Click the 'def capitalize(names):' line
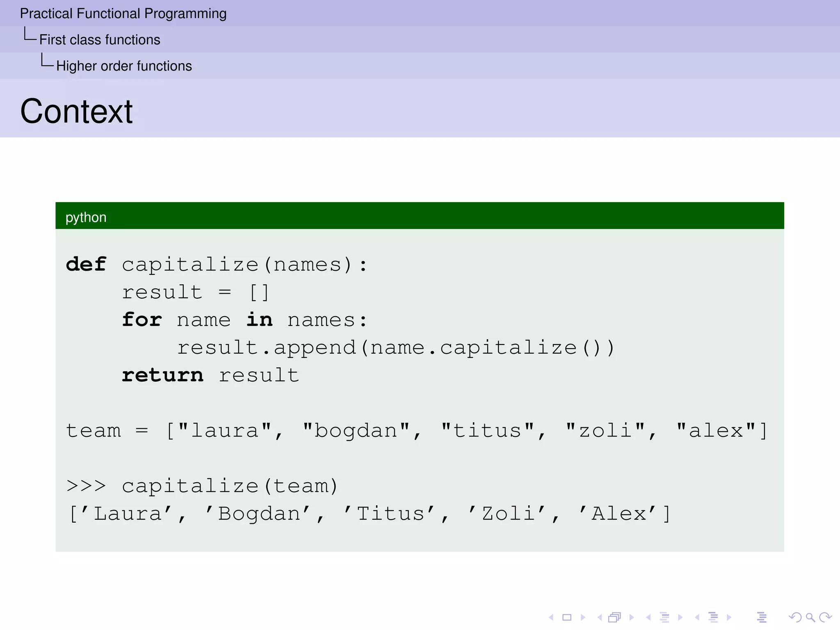This screenshot has height=630, width=840. tap(217, 265)
